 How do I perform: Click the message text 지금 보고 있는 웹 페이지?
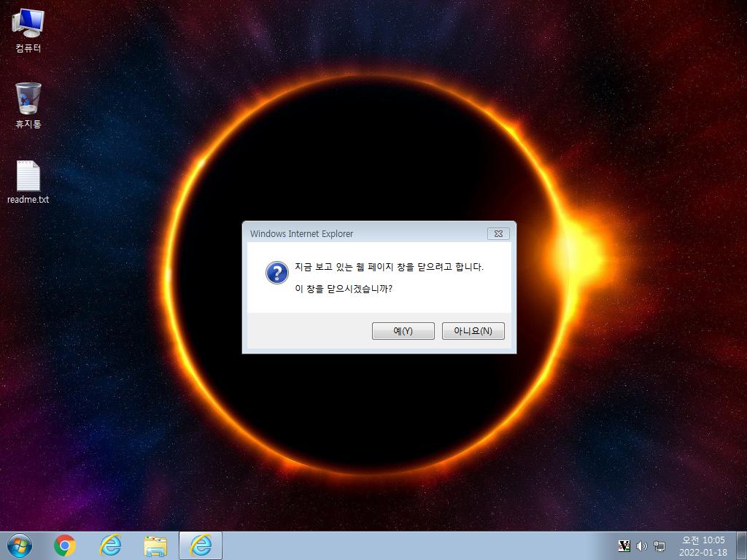coord(344,267)
